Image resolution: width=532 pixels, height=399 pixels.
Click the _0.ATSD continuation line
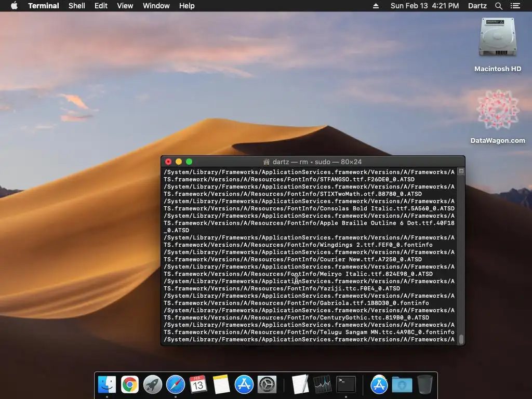coord(177,230)
